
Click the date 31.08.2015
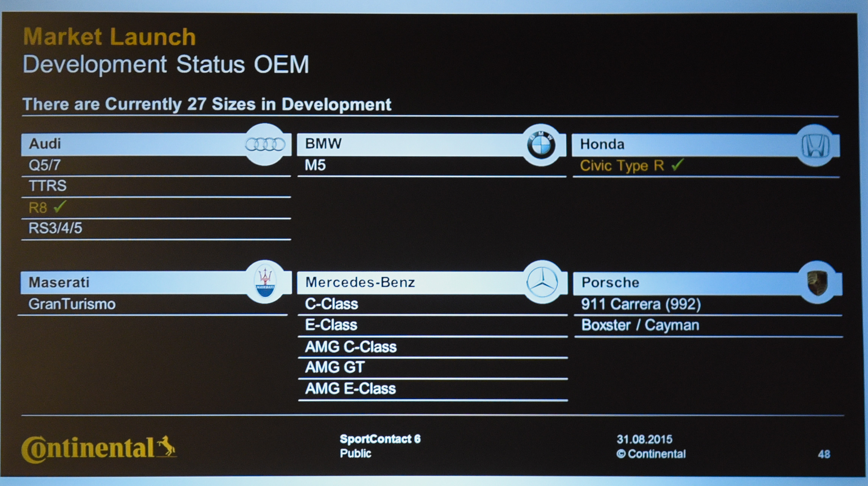click(x=644, y=439)
